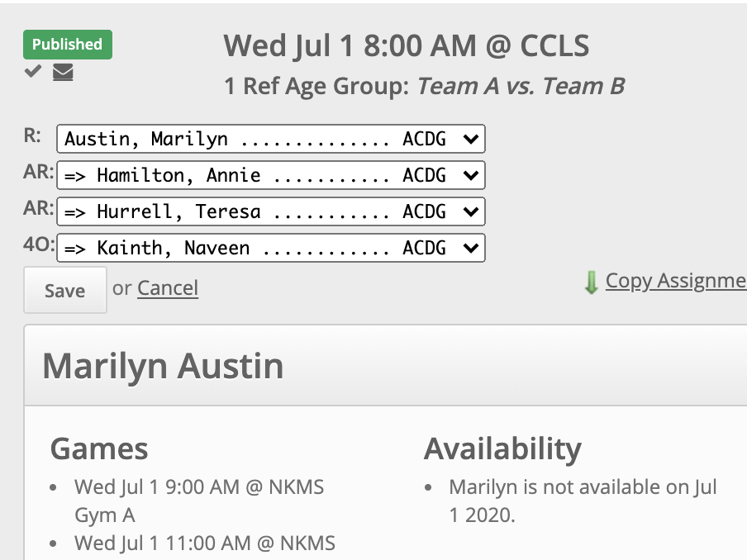Open the AR dropdown showing Hurrell, Teresa
747x560 pixels.
click(x=270, y=211)
